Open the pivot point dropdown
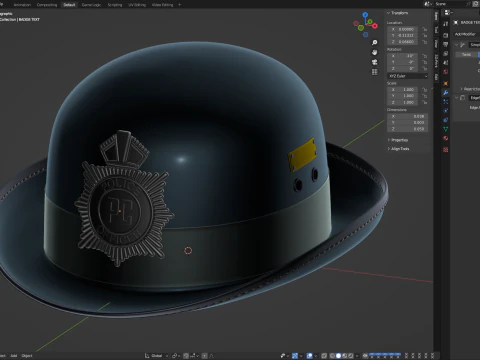Viewport: 480px width, 360px height. tap(176, 356)
